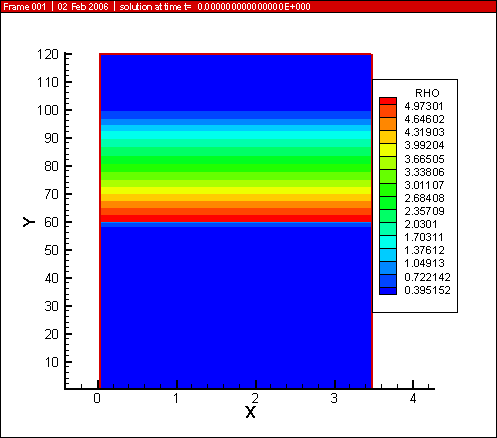Click the Y axis tick label 10

coord(51,362)
